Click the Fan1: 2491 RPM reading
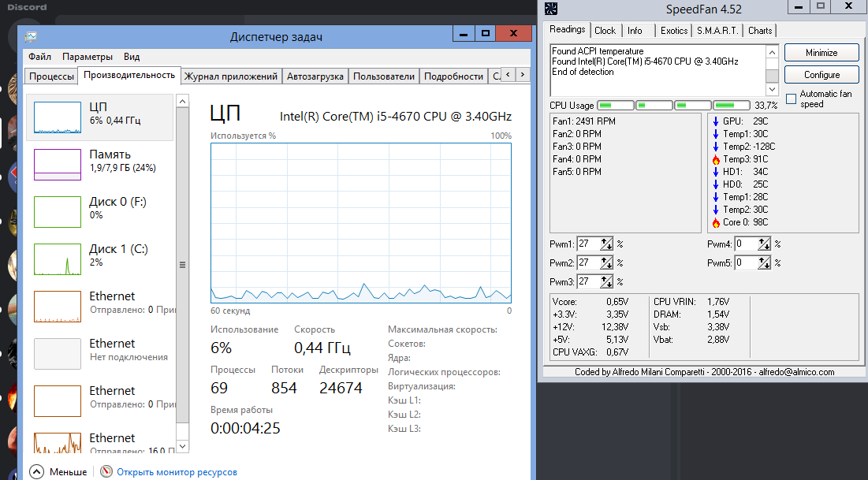 (x=583, y=121)
